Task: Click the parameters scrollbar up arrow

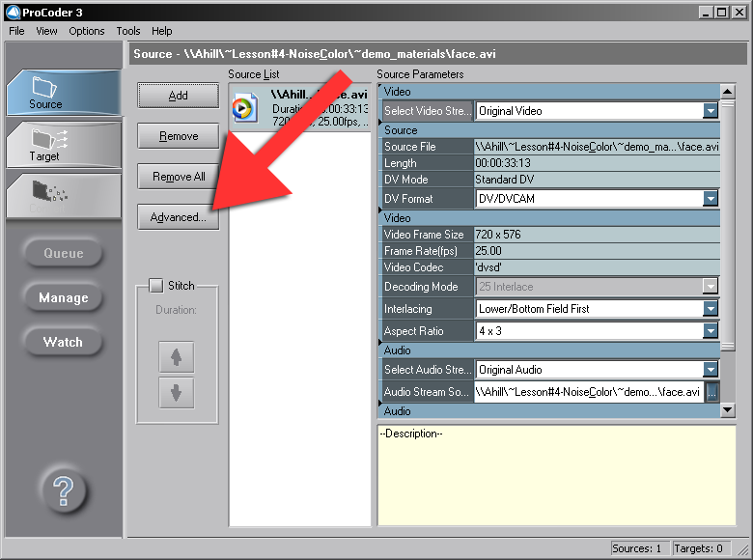Action: point(728,91)
